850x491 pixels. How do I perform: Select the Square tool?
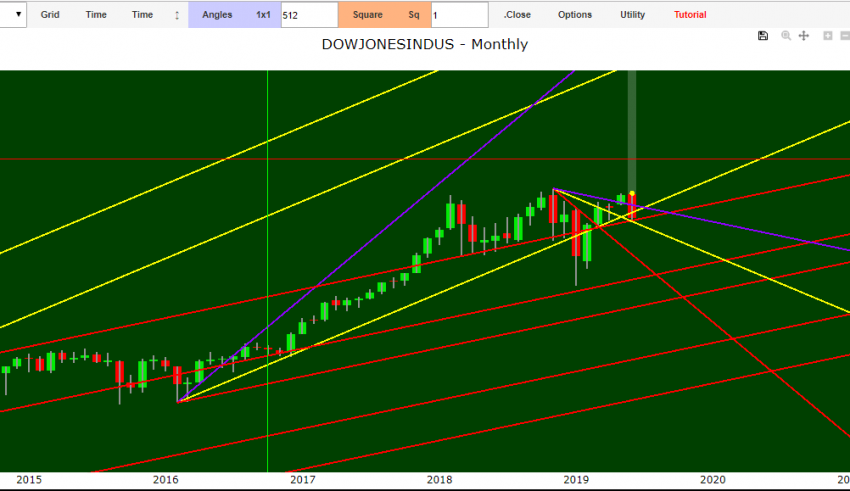pyautogui.click(x=367, y=15)
